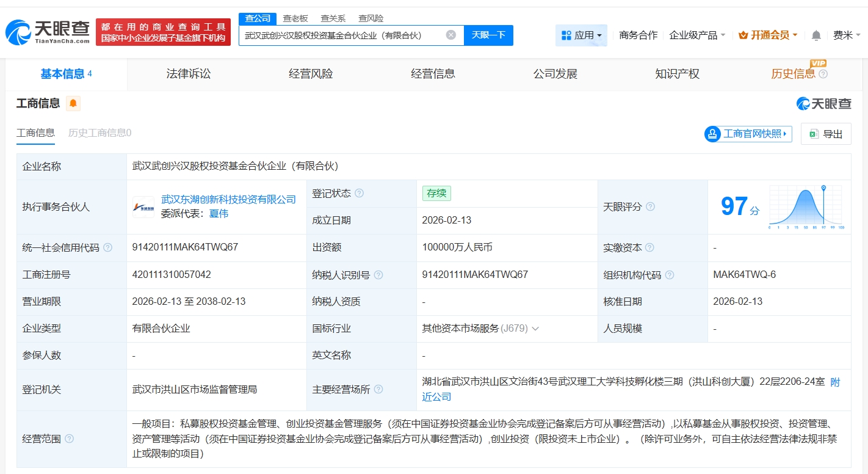Switch to the 查老板 search tab
The width and height of the screenshot is (868, 474).
coord(295,18)
